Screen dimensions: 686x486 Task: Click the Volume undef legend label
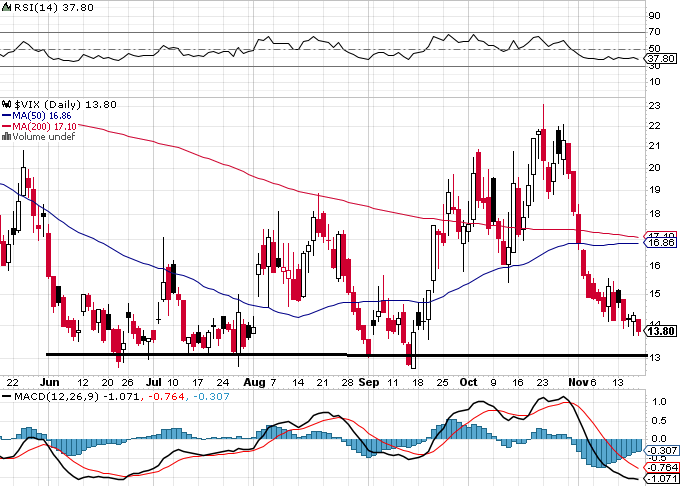pos(43,137)
